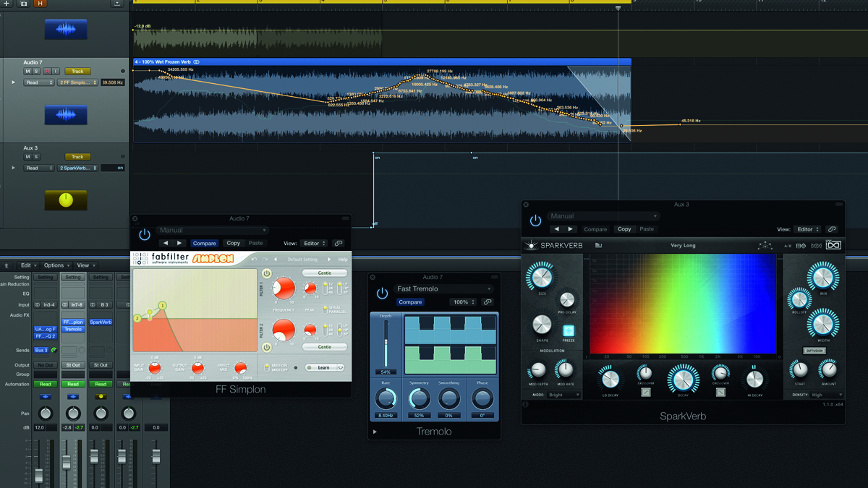The width and height of the screenshot is (868, 488).
Task: Click the Bus 3 send level knob
Action: pyautogui.click(x=54, y=350)
